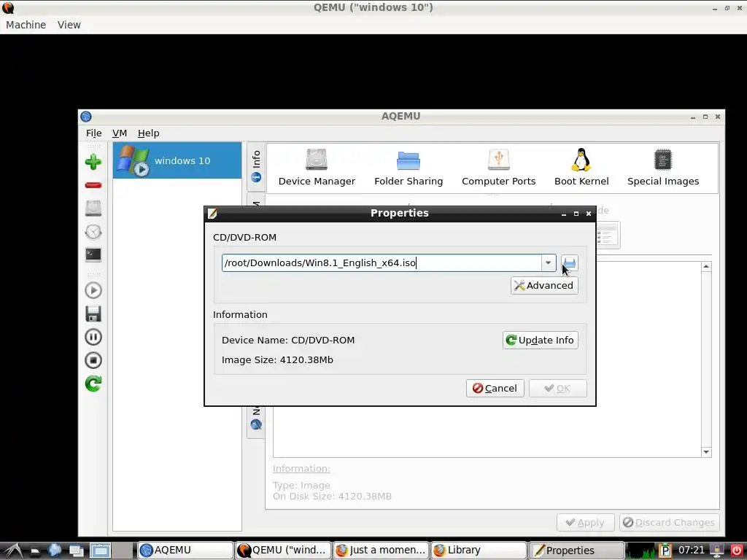This screenshot has height=560, width=747.
Task: Click the red power icon in tray
Action: pyautogui.click(x=737, y=551)
